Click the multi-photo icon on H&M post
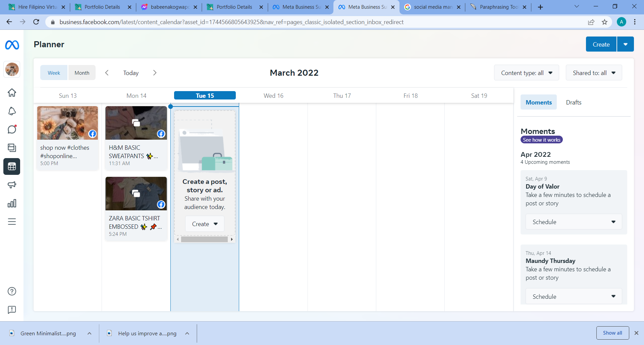Viewport: 644px width, 345px height. [x=136, y=123]
